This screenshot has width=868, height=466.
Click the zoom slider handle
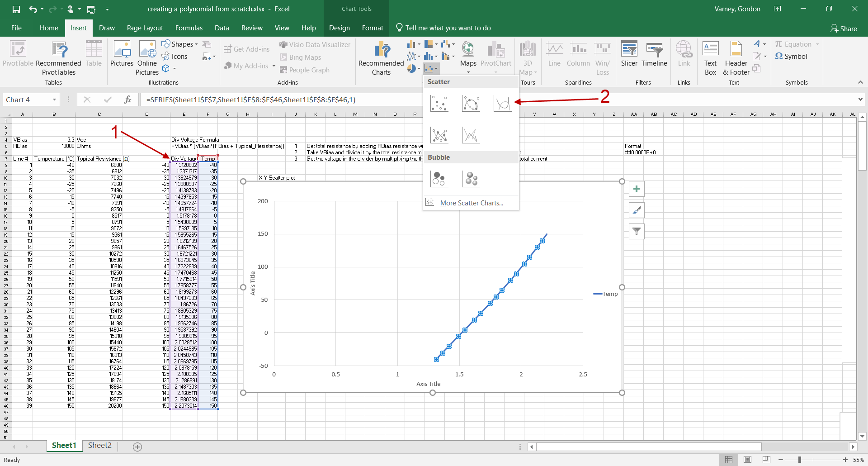(800, 460)
